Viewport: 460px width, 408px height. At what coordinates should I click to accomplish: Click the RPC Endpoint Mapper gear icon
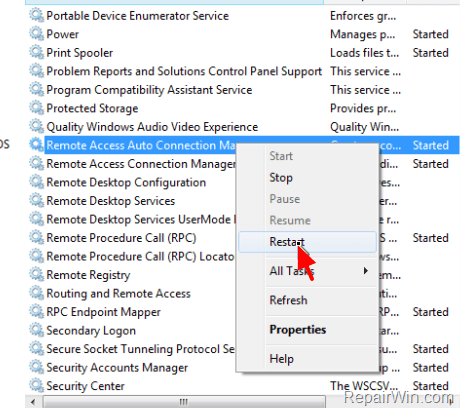(x=36, y=312)
